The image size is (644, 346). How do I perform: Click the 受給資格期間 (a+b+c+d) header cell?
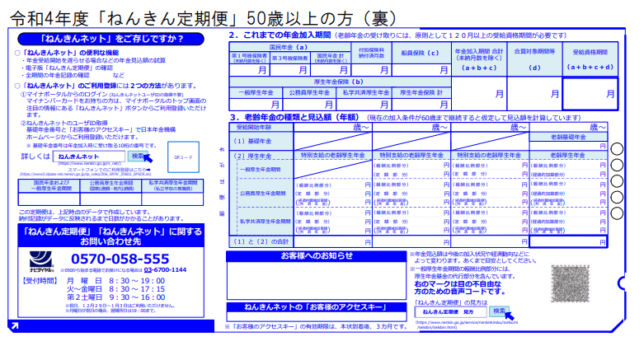[x=590, y=58]
